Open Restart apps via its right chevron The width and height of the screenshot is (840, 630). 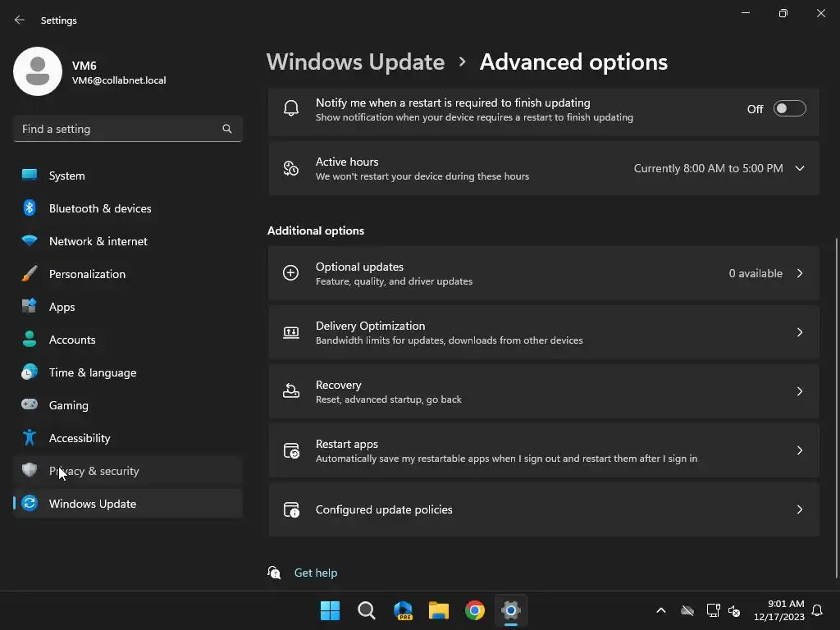click(799, 450)
